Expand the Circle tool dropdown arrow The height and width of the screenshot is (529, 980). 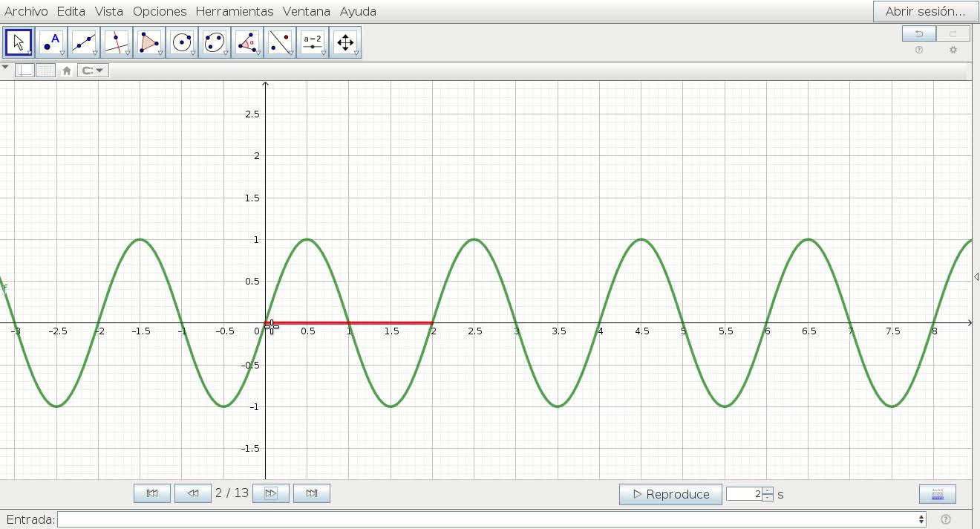(x=193, y=53)
